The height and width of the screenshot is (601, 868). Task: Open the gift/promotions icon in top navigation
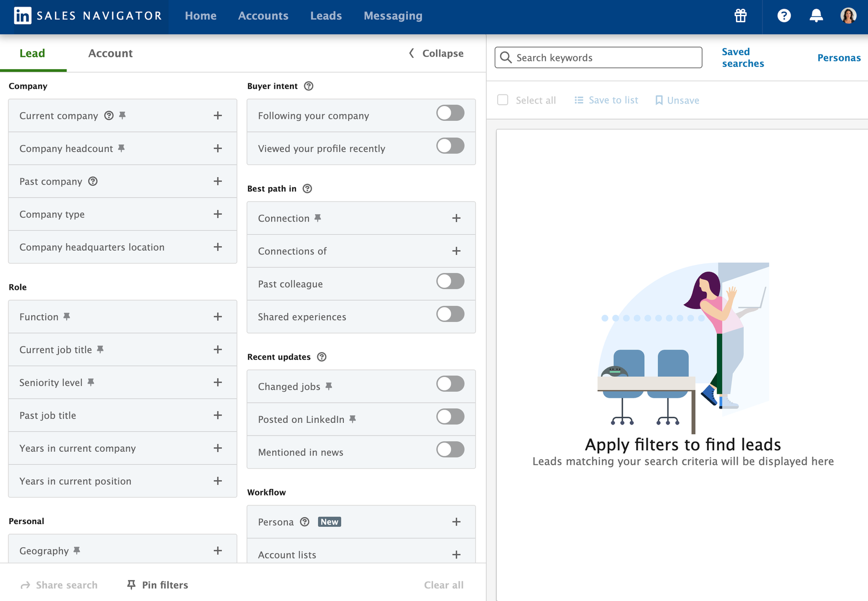tap(741, 16)
